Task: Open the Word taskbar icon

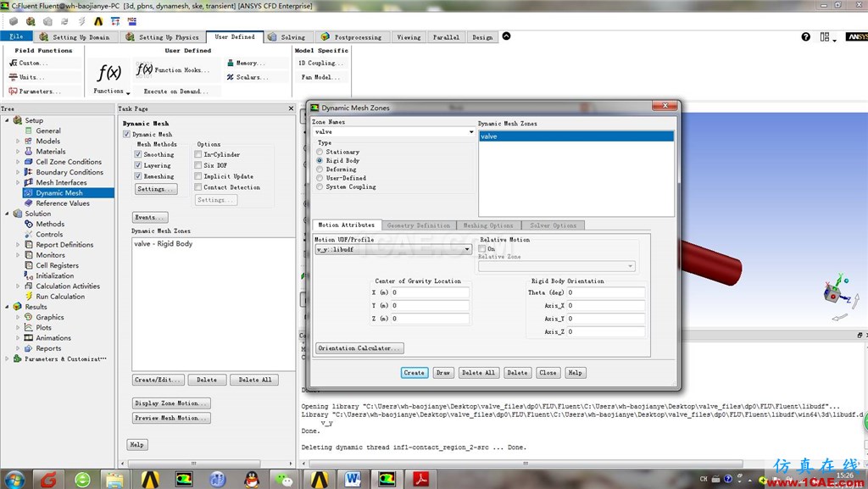Action: point(353,479)
